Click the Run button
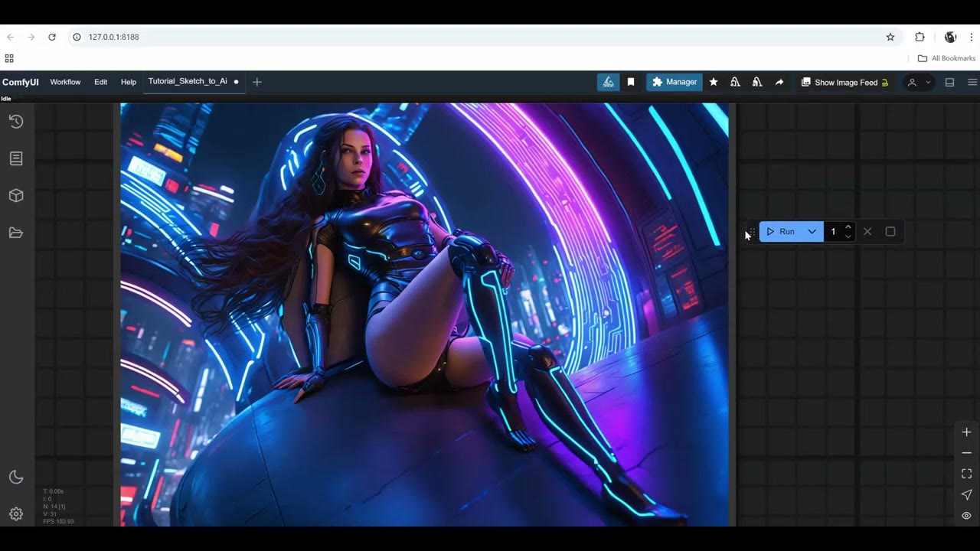Viewport: 980px width, 551px height. (780, 231)
